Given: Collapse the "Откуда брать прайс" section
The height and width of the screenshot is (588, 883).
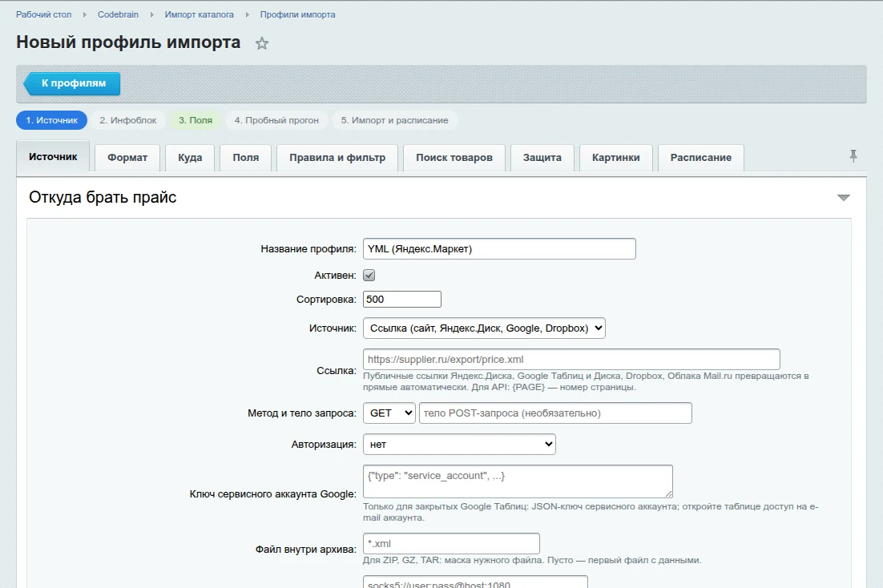Looking at the screenshot, I should click(843, 198).
